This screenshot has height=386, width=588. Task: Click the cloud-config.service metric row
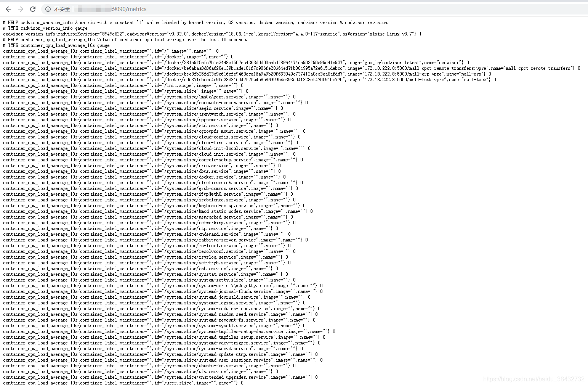152,137
